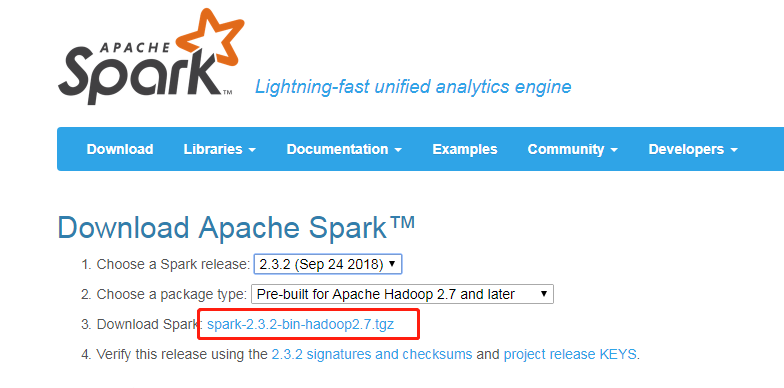Click the Libraries caret arrow

click(252, 150)
